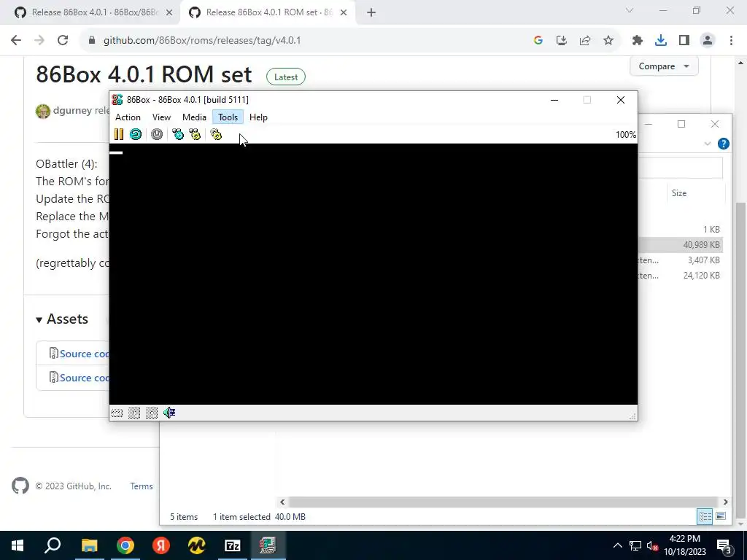The height and width of the screenshot is (560, 747).
Task: Open a new Chrome tab
Action: click(x=371, y=13)
